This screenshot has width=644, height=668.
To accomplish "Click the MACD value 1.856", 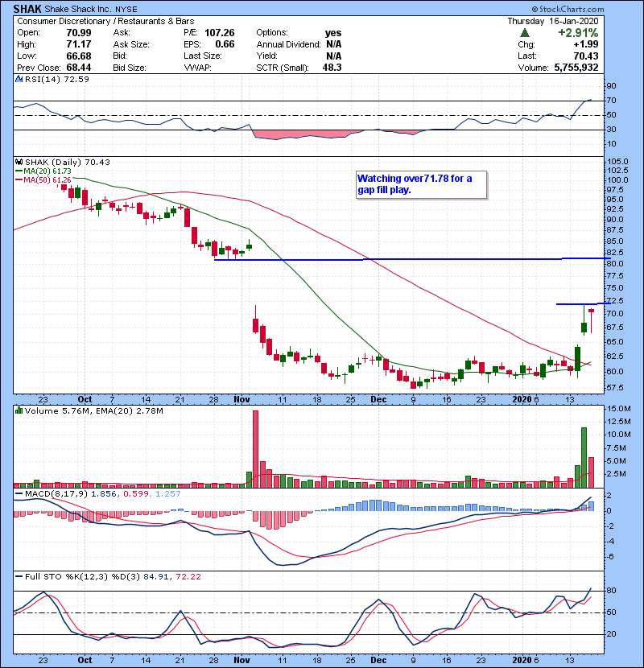I will (104, 494).
